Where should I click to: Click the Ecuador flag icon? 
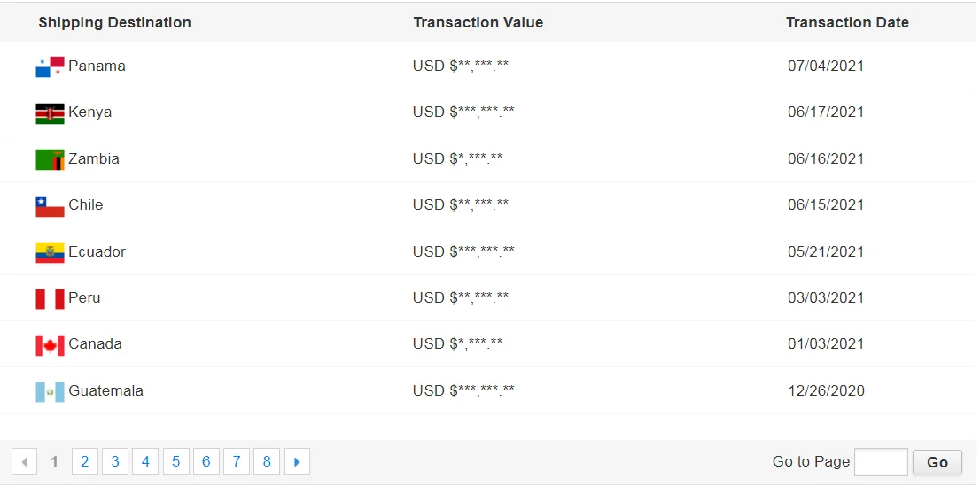(50, 252)
